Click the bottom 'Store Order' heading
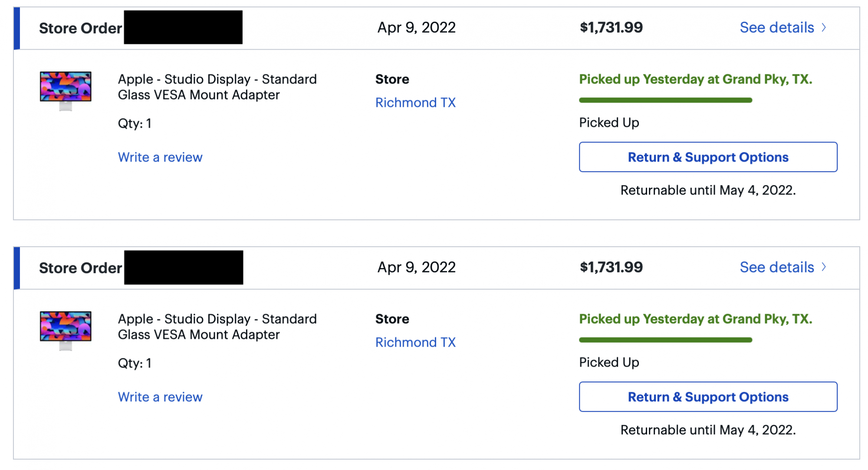The height and width of the screenshot is (470, 868). pyautogui.click(x=80, y=268)
